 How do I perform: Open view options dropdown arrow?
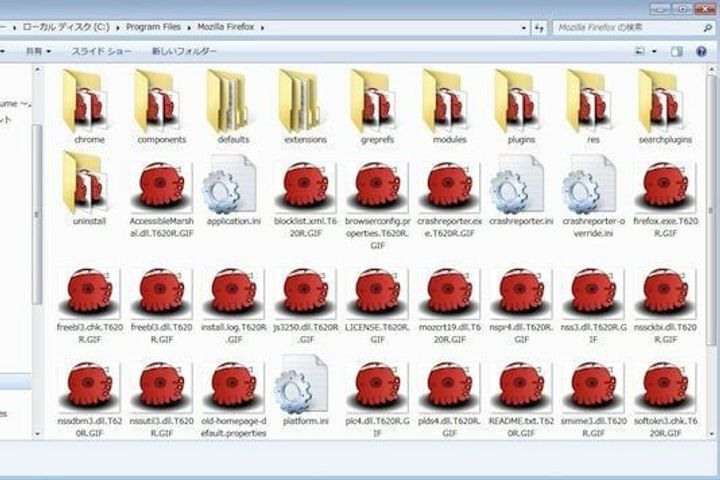(x=654, y=51)
